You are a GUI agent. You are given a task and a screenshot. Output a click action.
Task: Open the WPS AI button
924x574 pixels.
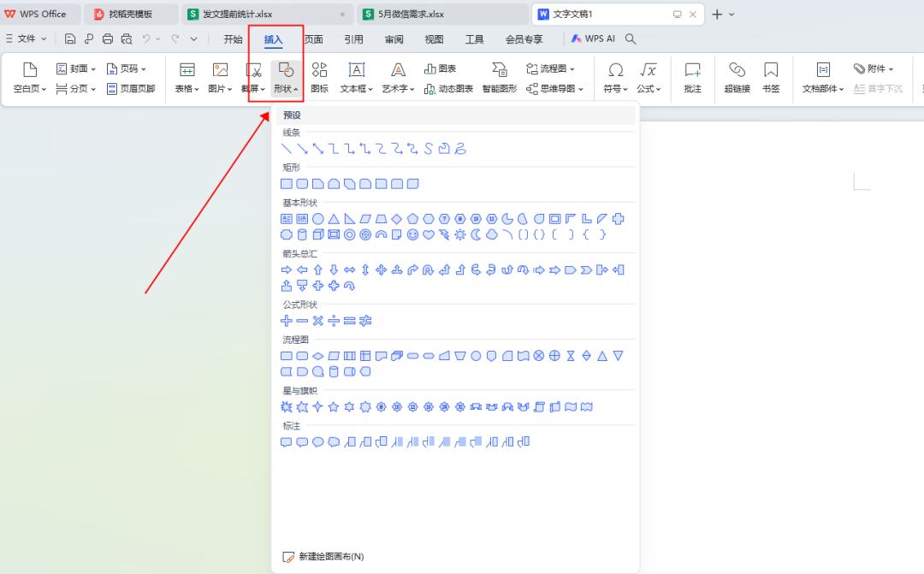coord(593,38)
